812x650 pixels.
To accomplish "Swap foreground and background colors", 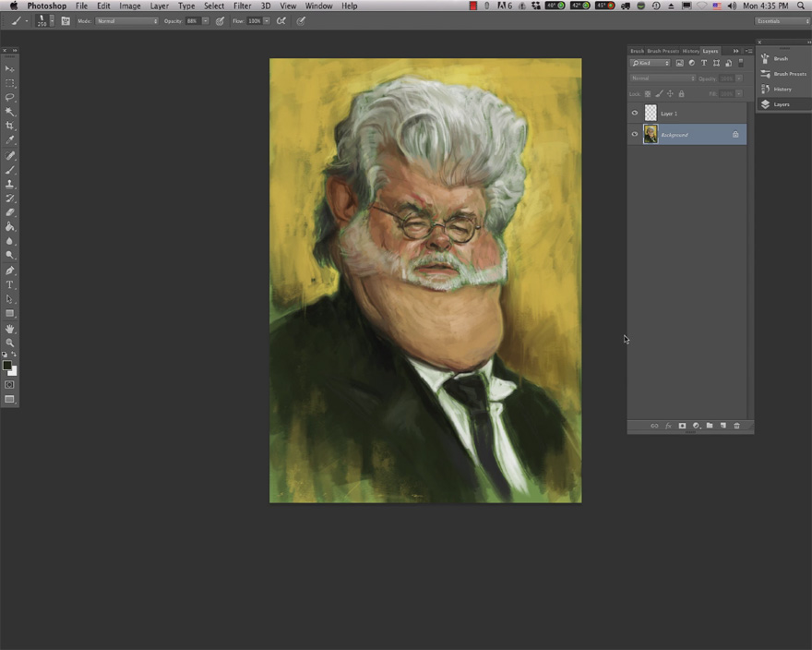I will pyautogui.click(x=14, y=355).
